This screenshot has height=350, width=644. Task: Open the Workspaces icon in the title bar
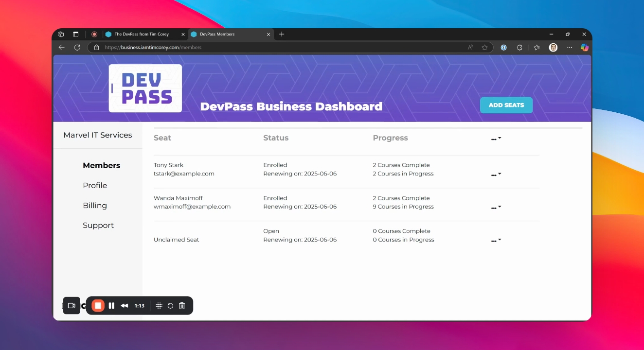(x=61, y=34)
